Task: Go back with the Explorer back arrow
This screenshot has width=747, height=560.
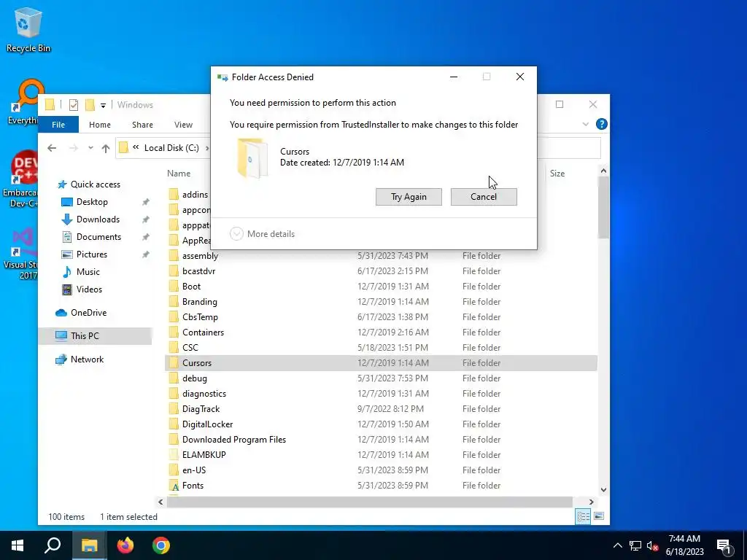Action: (x=52, y=148)
